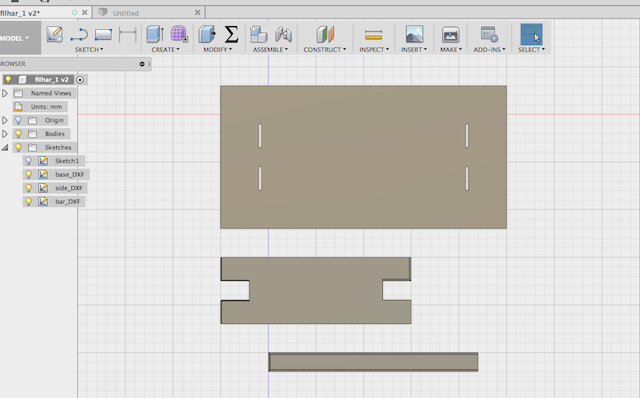The width and height of the screenshot is (640, 398).
Task: Toggle visibility bulb of Sketches folder
Action: click(18, 147)
